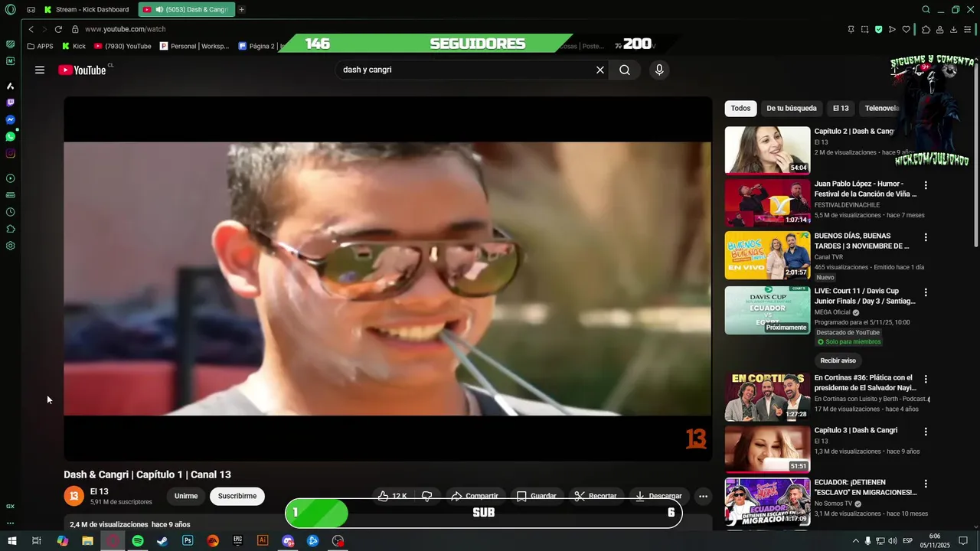This screenshot has height=551, width=980.
Task: Click the Guardar save button
Action: [x=537, y=496]
